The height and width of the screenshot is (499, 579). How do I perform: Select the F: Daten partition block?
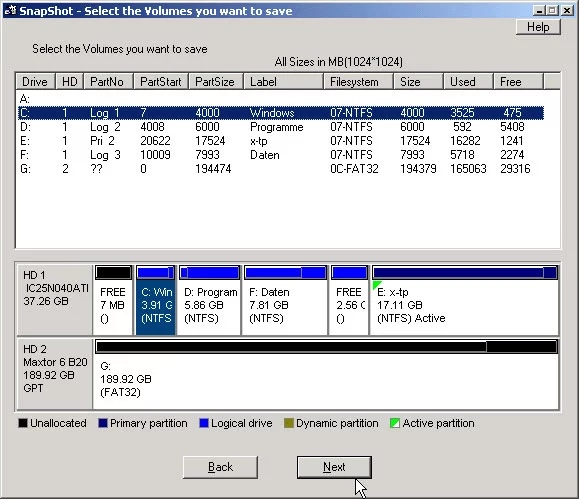285,300
